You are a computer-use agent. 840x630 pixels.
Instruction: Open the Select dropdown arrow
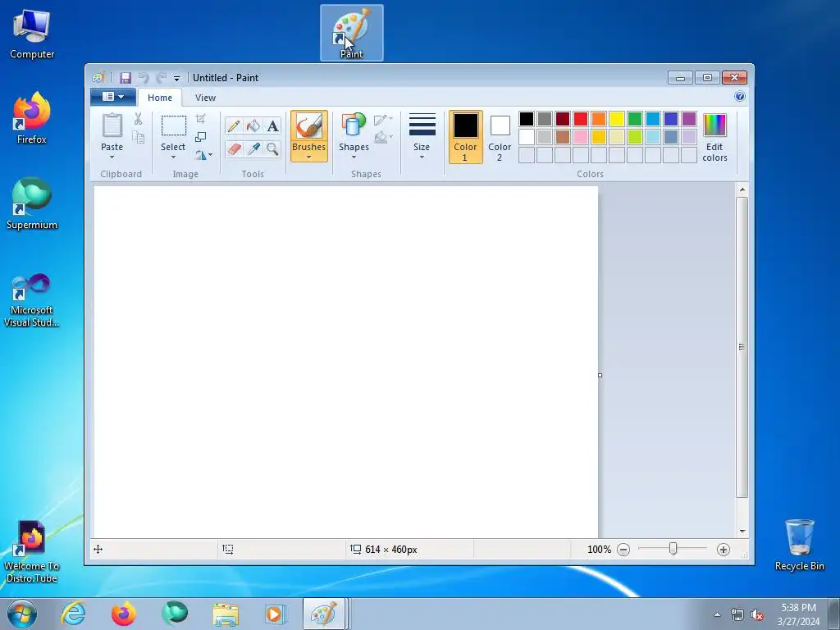[x=173, y=157]
